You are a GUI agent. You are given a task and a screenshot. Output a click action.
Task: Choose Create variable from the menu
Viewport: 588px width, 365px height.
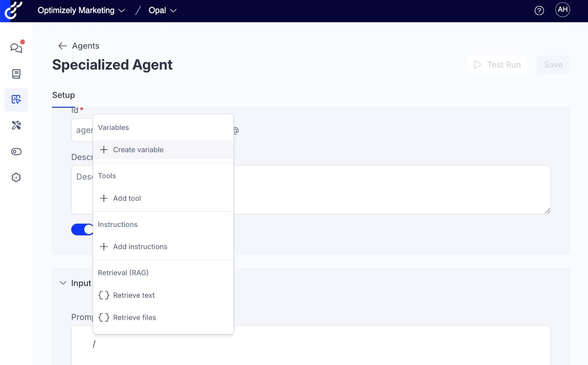(x=138, y=150)
